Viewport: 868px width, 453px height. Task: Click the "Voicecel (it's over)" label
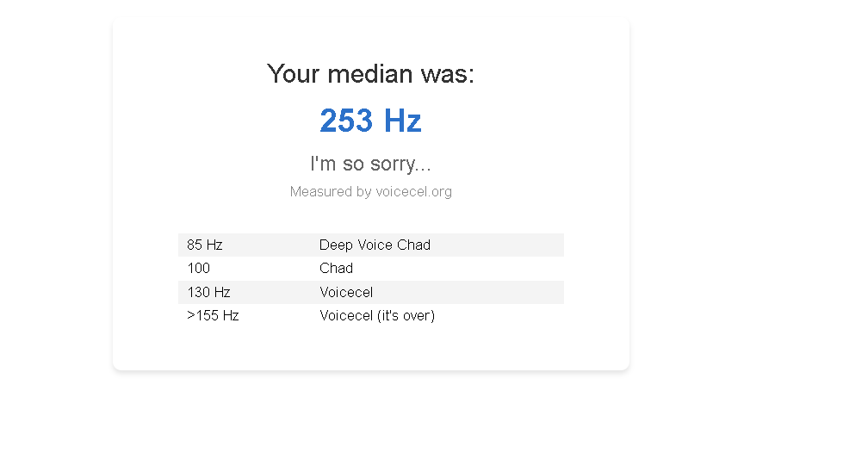[377, 315]
